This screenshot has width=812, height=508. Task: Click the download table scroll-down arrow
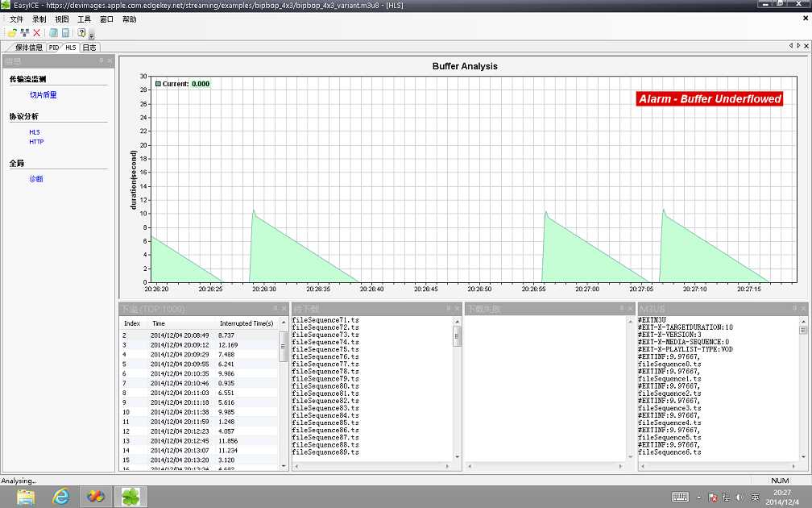pos(284,465)
